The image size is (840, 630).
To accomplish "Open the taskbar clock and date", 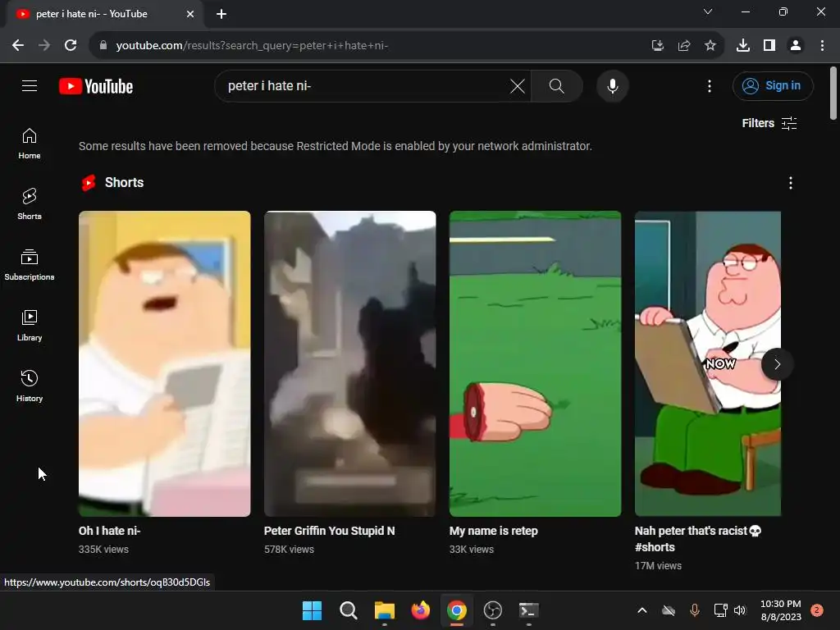I will 781,610.
